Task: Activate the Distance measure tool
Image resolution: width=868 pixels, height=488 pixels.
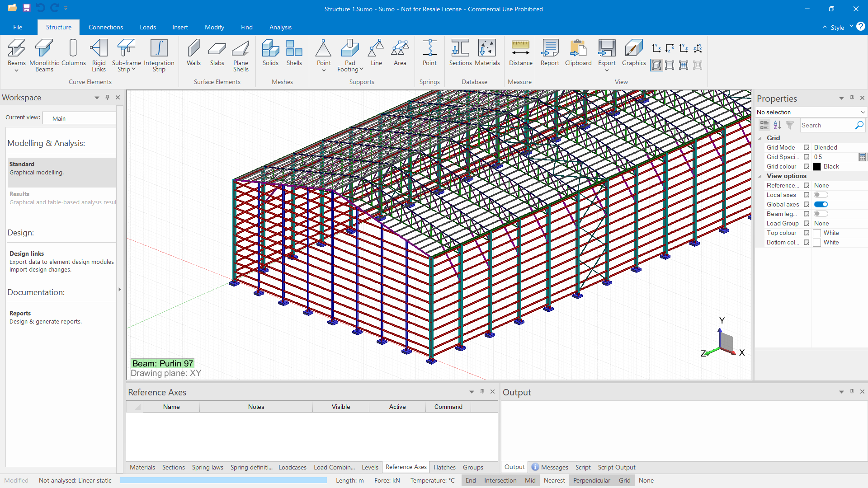Action: pos(520,53)
